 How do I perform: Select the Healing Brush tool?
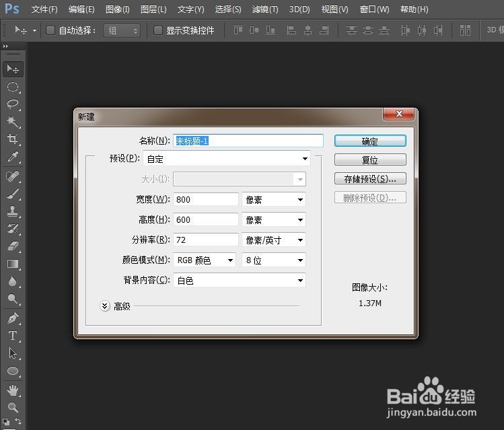pyautogui.click(x=13, y=176)
